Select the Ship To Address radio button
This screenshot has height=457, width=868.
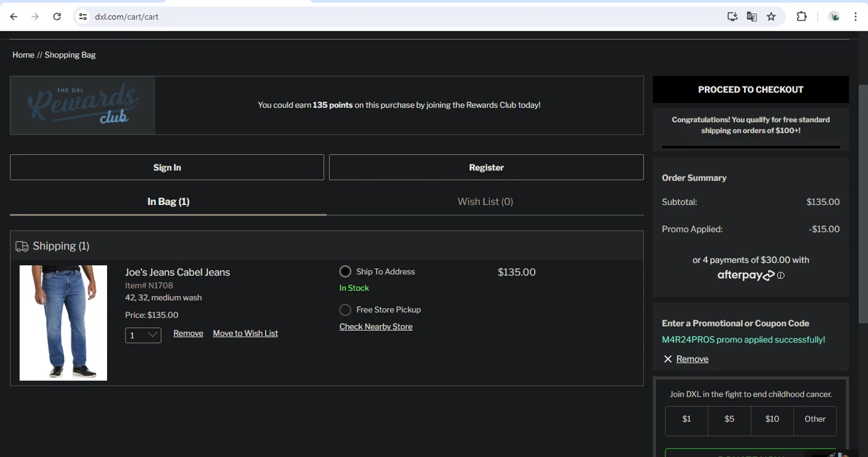(345, 272)
